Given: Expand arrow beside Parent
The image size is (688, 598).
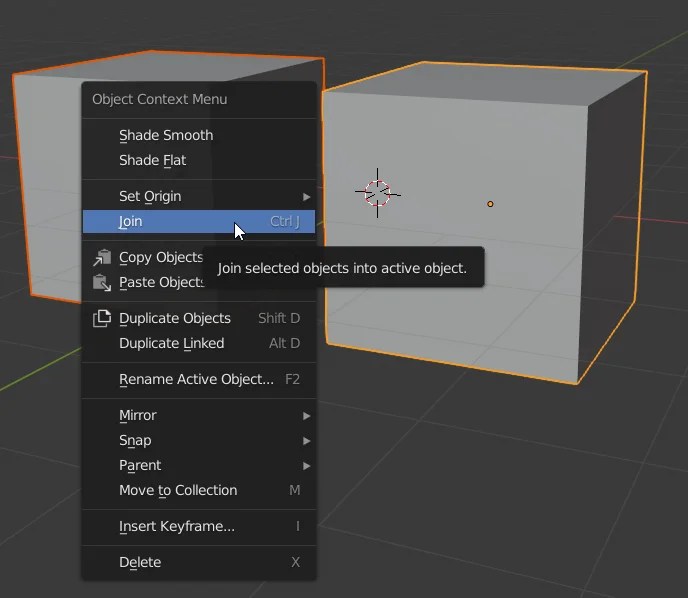Looking at the screenshot, I should [307, 466].
